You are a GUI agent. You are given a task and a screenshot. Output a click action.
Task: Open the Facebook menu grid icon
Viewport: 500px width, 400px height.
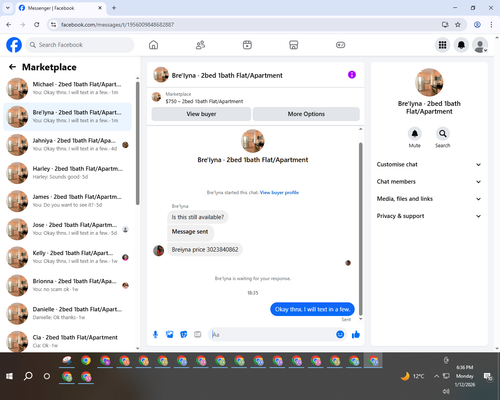442,45
